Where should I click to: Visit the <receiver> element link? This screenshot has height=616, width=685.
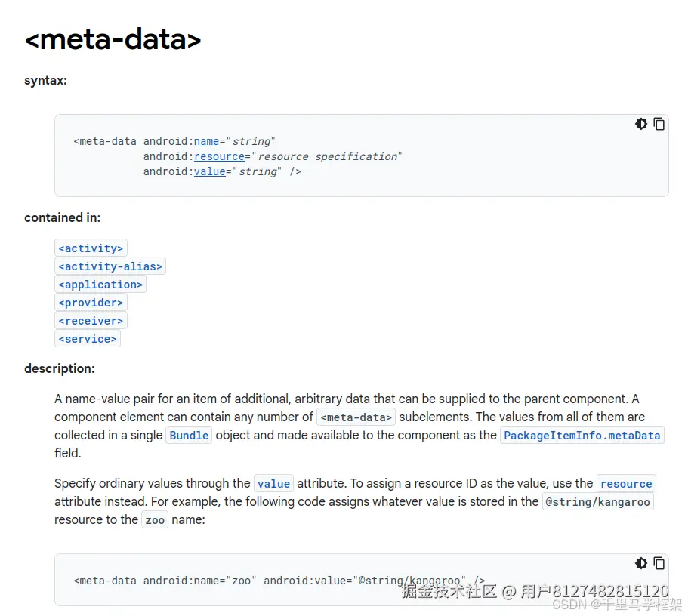tap(91, 321)
